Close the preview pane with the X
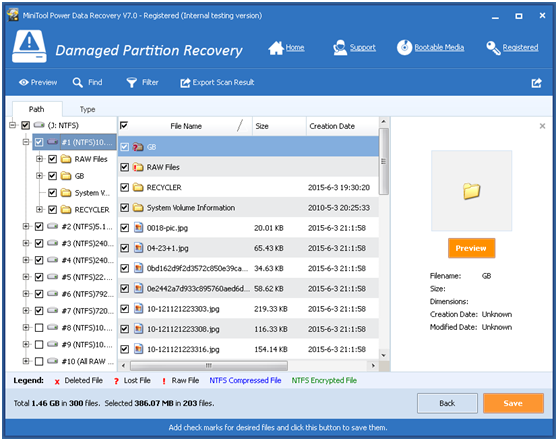 coord(542,126)
